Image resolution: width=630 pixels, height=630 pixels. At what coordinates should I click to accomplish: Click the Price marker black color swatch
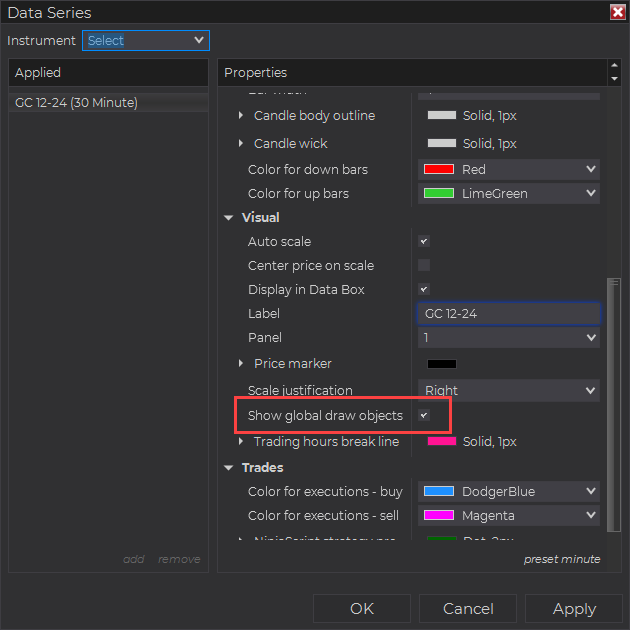(442, 364)
